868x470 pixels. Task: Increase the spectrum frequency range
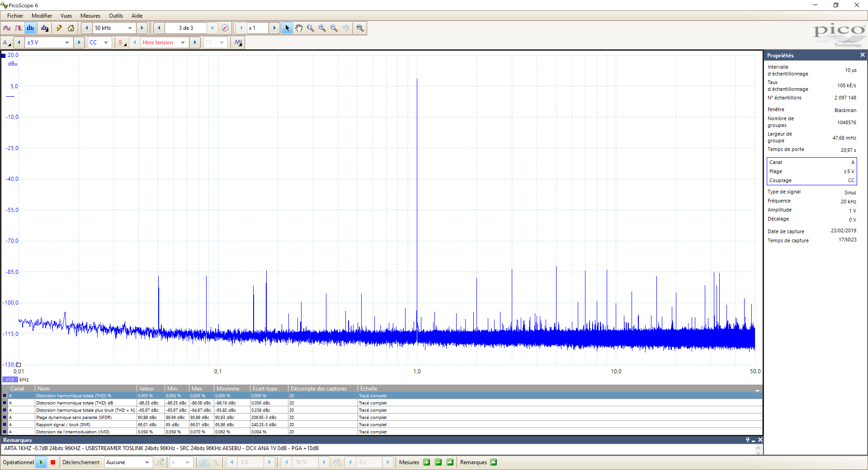pos(142,28)
